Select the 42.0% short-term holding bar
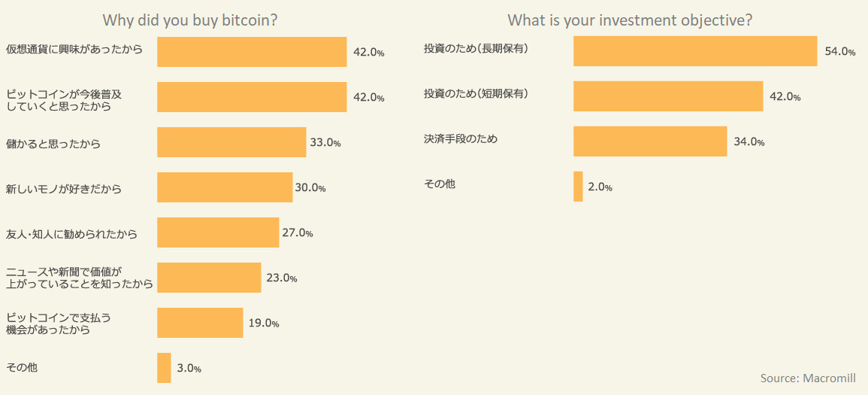The image size is (868, 395). point(668,96)
